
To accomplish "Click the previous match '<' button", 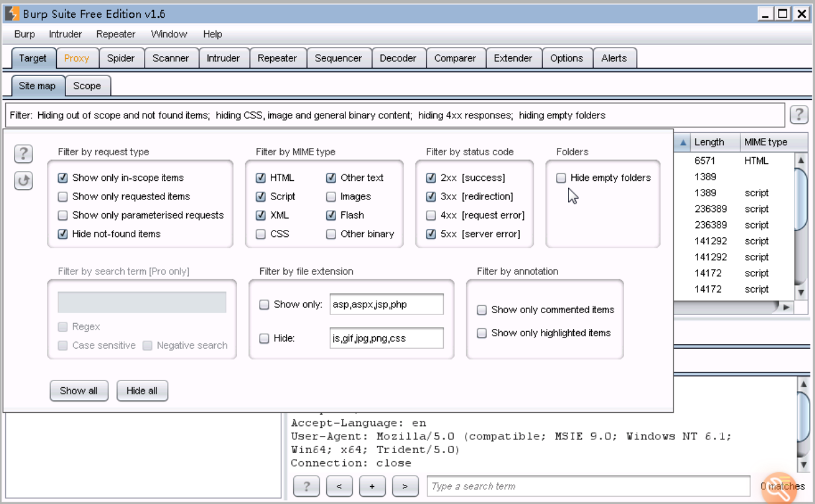I will click(x=339, y=486).
